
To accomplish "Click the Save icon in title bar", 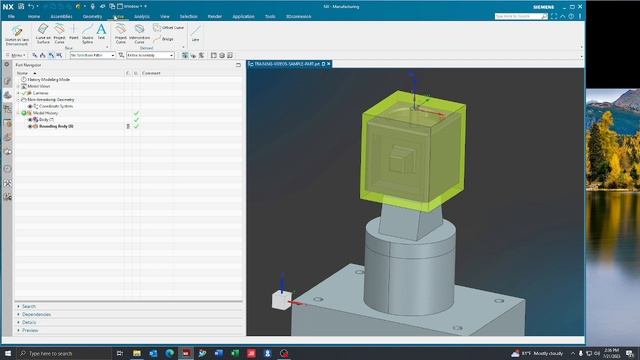I will [21, 6].
